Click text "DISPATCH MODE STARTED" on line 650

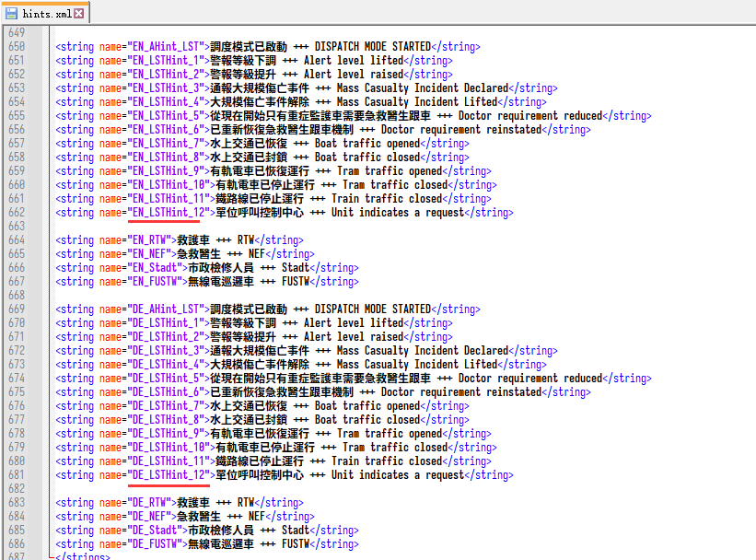[373, 47]
